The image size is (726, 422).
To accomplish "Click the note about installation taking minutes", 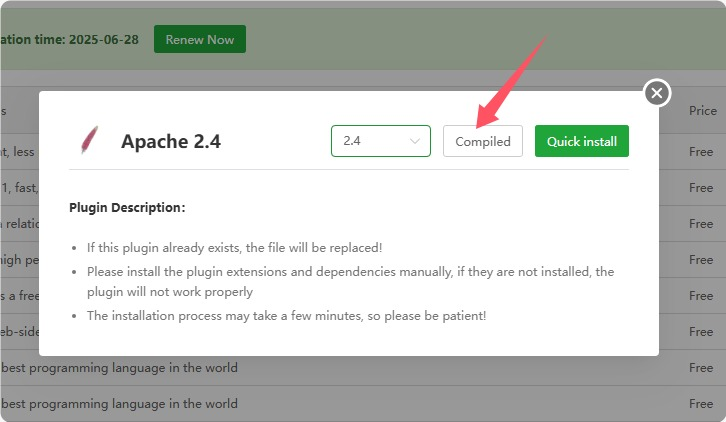I will (x=287, y=315).
